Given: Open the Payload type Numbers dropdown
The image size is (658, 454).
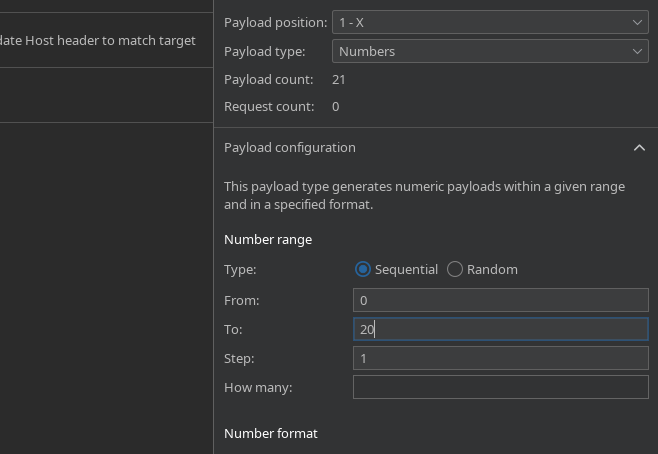Looking at the screenshot, I should pos(490,51).
